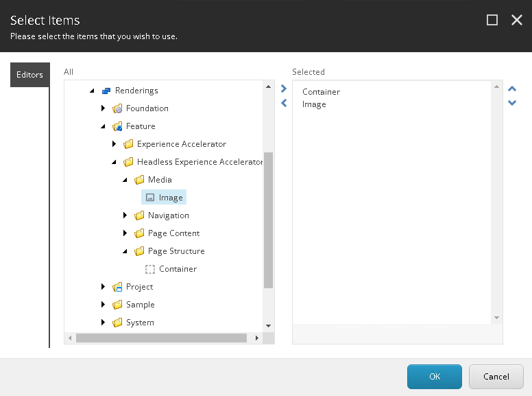Select the Page Structure tree label

(x=176, y=251)
